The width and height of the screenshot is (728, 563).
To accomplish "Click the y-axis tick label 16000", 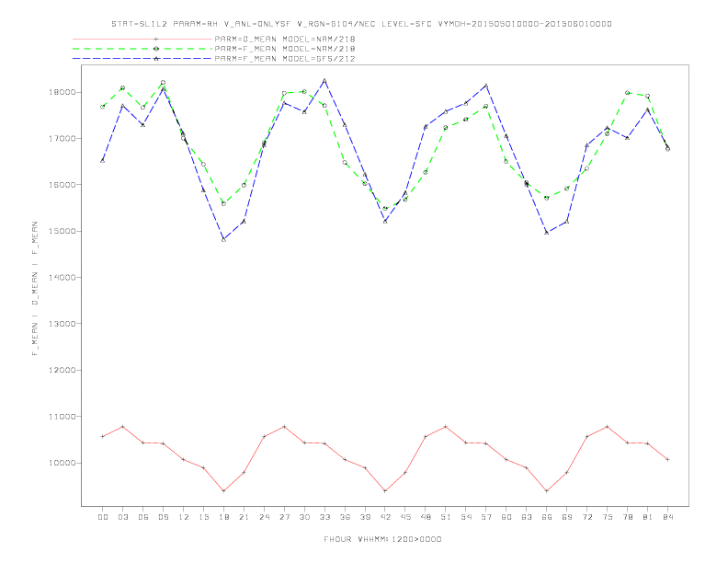I will 63,185.
